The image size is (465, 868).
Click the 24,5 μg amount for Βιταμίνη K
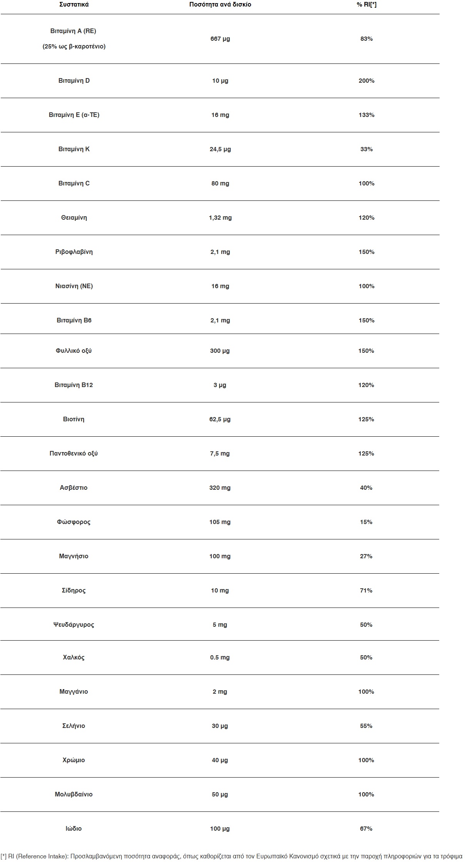point(220,149)
